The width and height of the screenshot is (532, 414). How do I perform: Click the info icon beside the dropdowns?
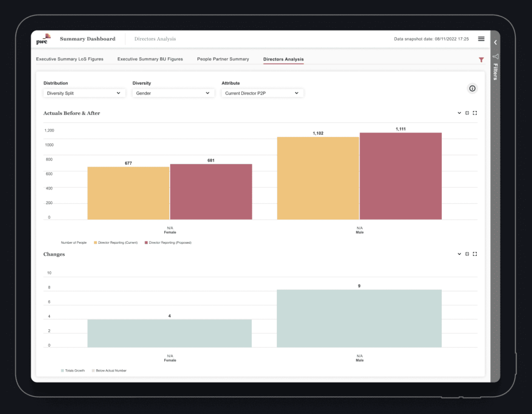point(472,88)
